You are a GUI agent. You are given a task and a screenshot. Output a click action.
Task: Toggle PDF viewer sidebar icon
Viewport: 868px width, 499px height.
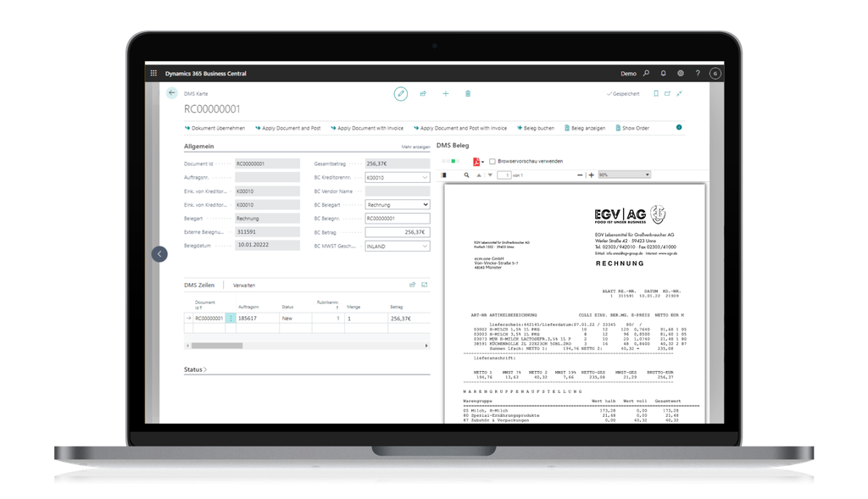point(443,175)
